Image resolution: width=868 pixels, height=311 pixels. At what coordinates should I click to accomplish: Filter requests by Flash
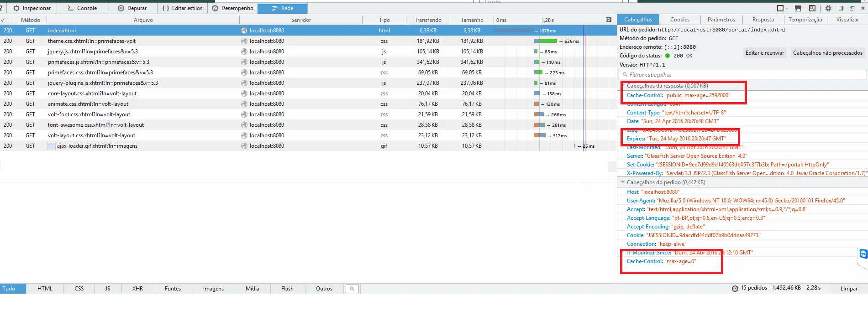287,289
